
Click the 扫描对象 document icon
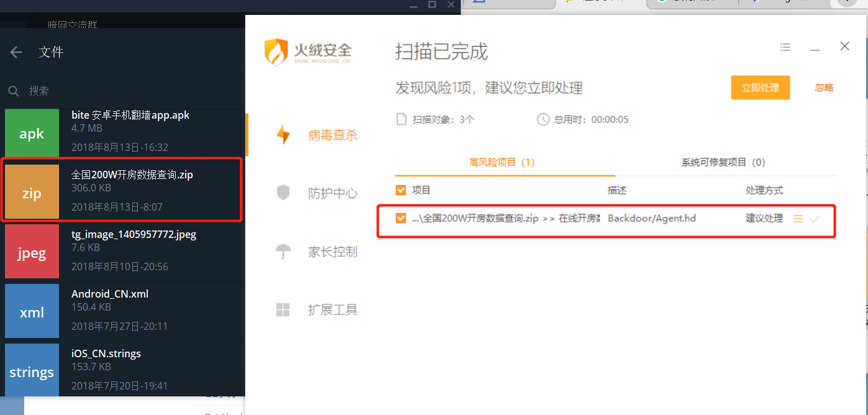[402, 119]
